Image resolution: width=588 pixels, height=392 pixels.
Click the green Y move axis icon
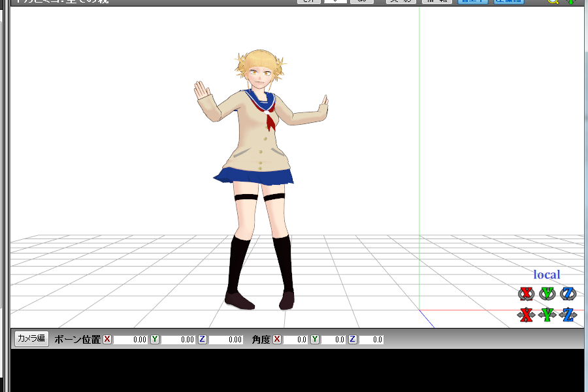tap(547, 315)
